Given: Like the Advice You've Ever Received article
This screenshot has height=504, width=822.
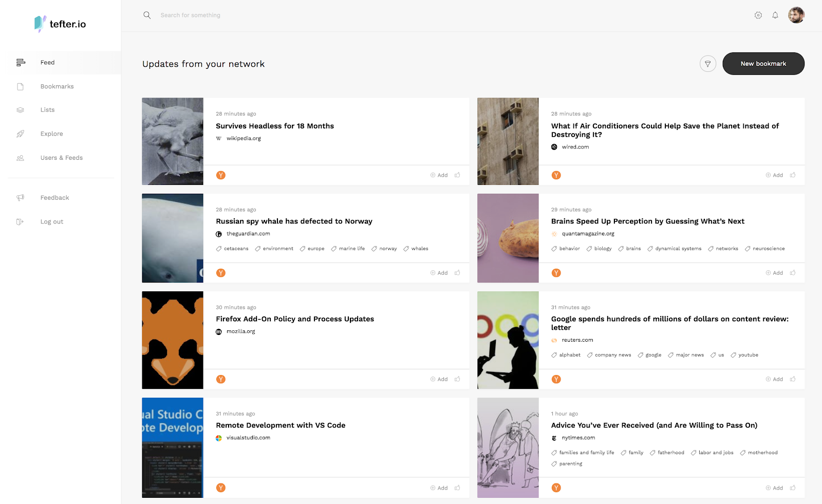Looking at the screenshot, I should [x=793, y=488].
